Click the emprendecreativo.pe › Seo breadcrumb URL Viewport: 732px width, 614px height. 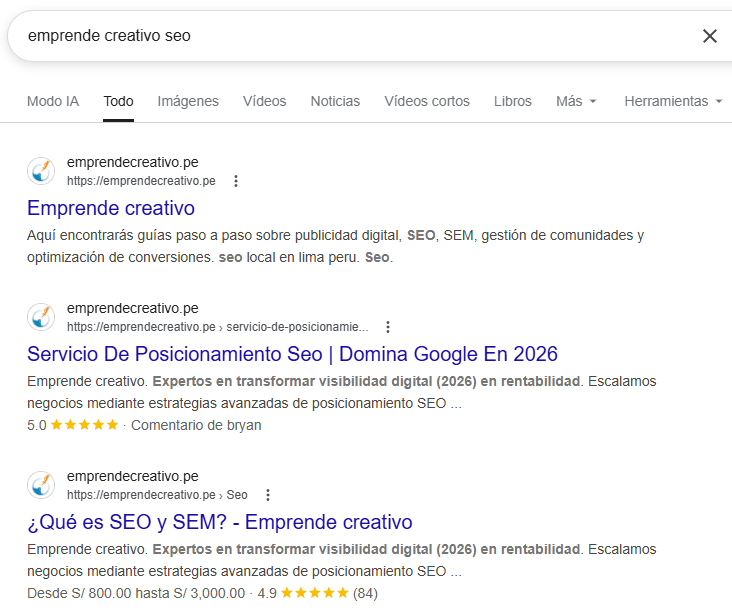click(157, 495)
